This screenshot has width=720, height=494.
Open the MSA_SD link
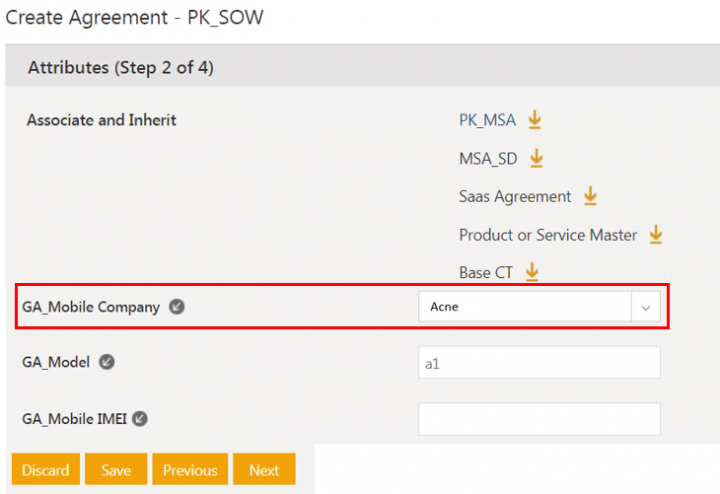click(x=488, y=159)
